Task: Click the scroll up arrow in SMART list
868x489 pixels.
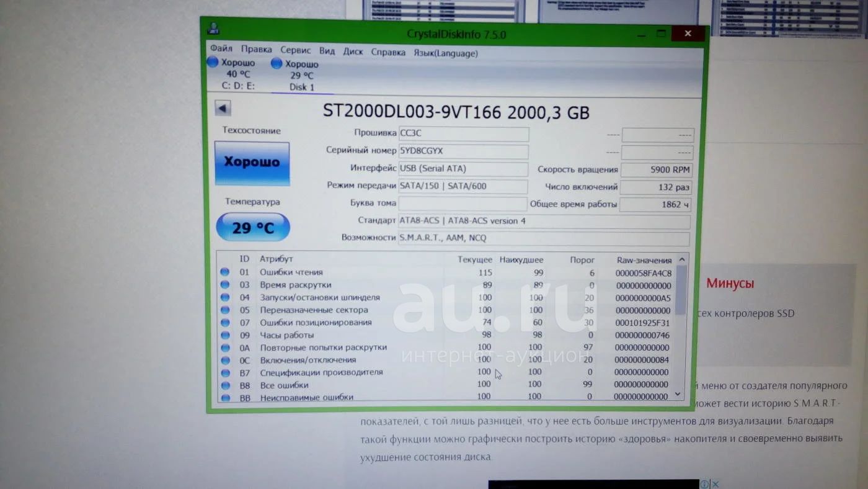Action: 681,259
